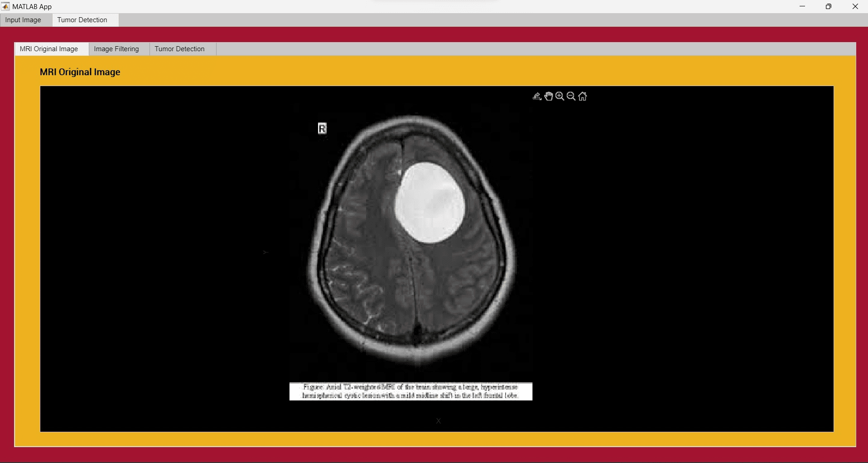This screenshot has width=868, height=463.
Task: Minimize the MATLAB App window
Action: point(802,6)
